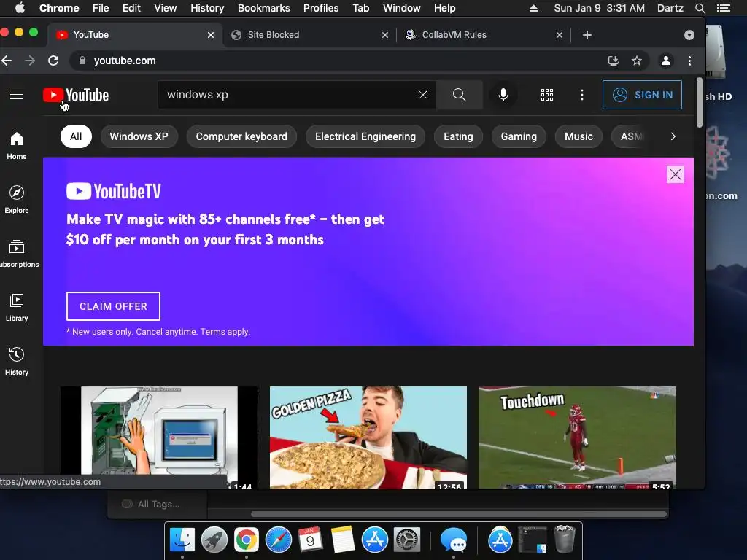Open Spotlight search in the menu bar
The width and height of the screenshot is (747, 560).
click(700, 8)
